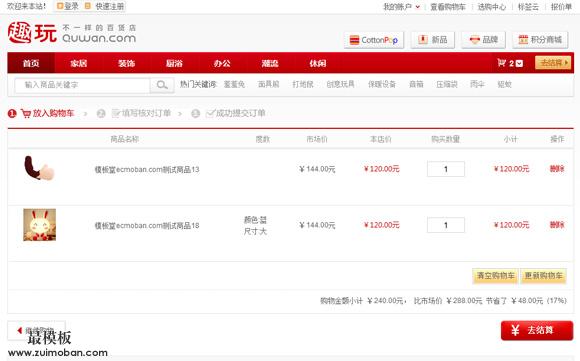Click the 登录 login link
The height and width of the screenshot is (361, 580).
tap(68, 6)
